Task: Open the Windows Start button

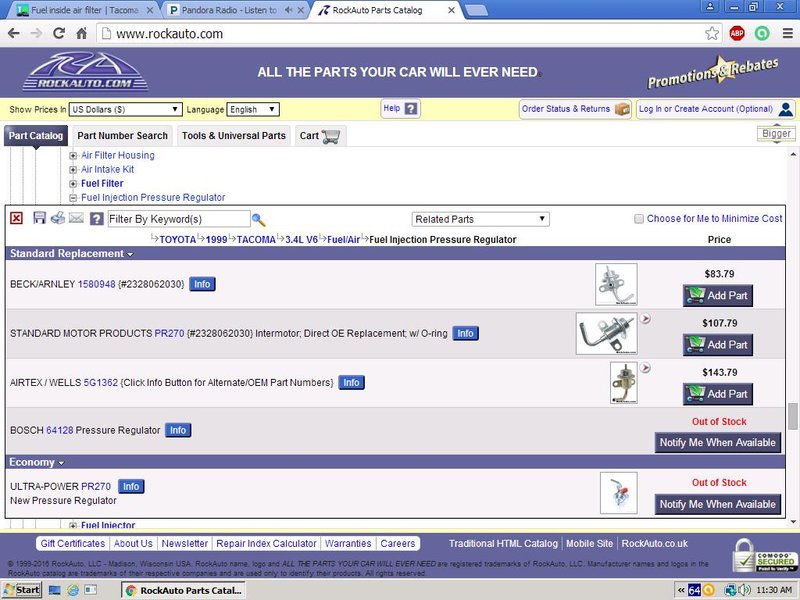Action: click(21, 590)
